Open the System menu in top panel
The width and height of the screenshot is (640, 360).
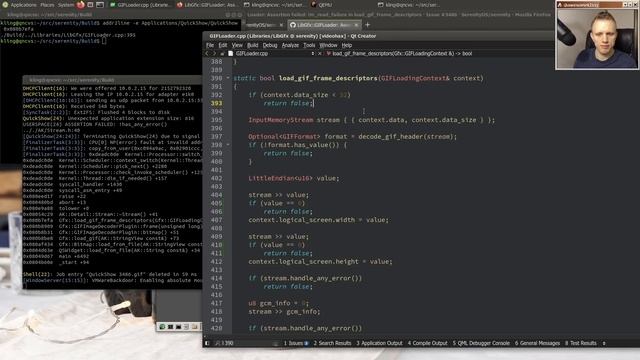pyautogui.click(x=66, y=5)
